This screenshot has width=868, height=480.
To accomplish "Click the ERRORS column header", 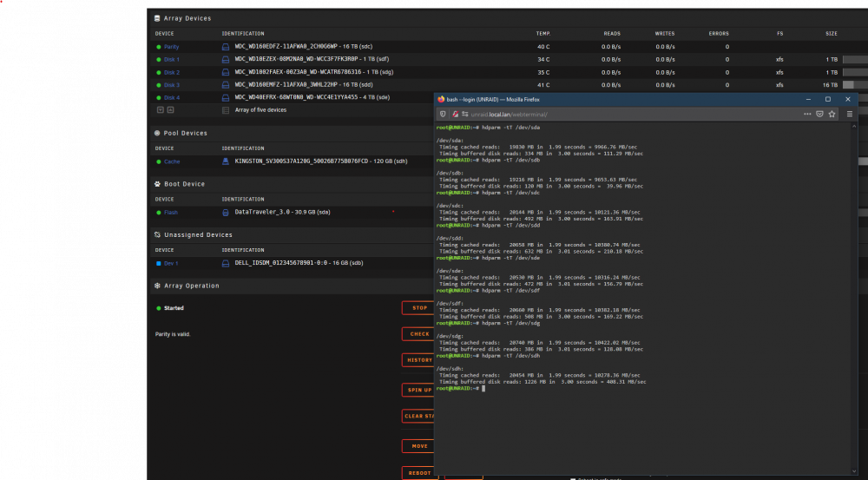I will point(719,34).
